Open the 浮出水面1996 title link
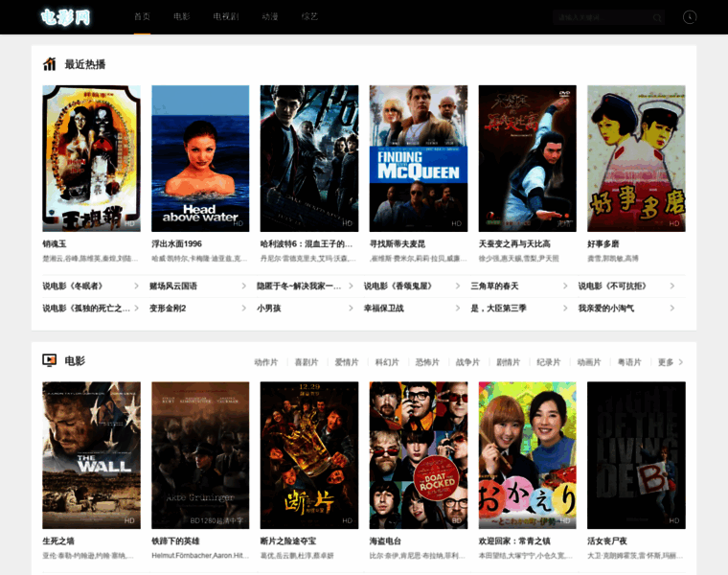 click(x=176, y=243)
